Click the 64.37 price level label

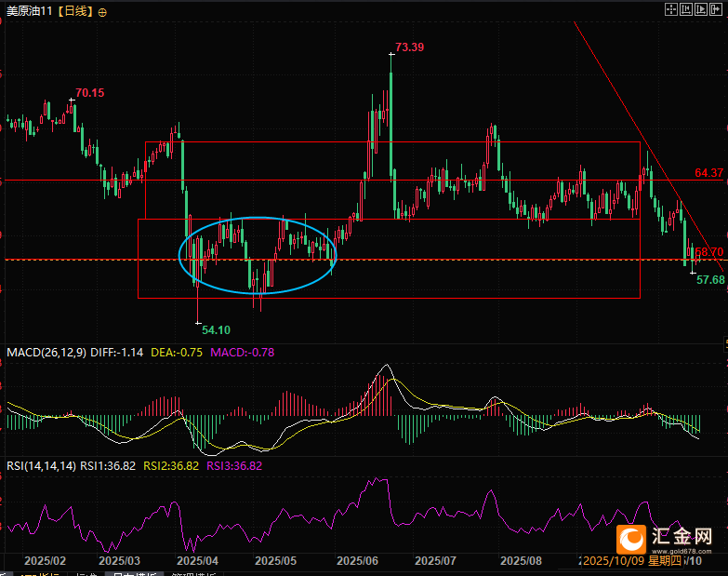[x=708, y=173]
